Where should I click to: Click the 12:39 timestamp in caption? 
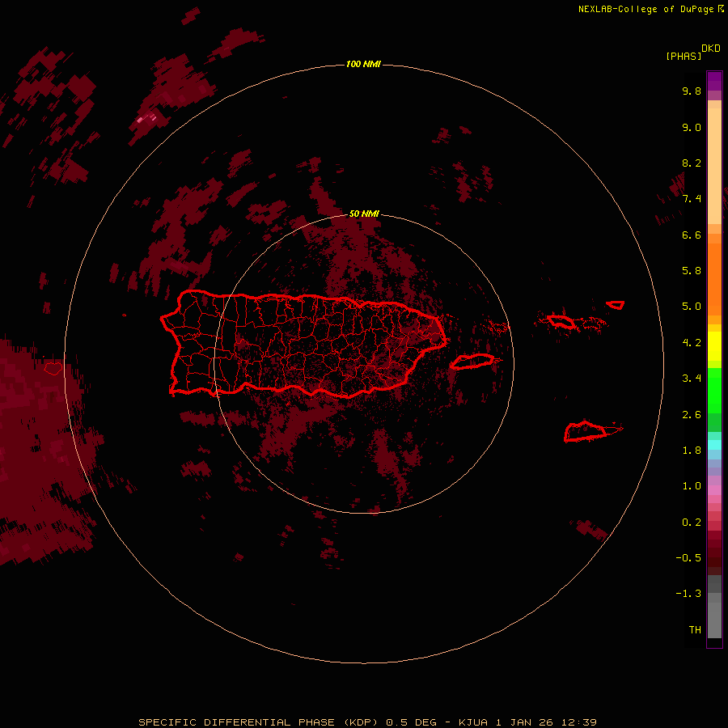pos(579,722)
